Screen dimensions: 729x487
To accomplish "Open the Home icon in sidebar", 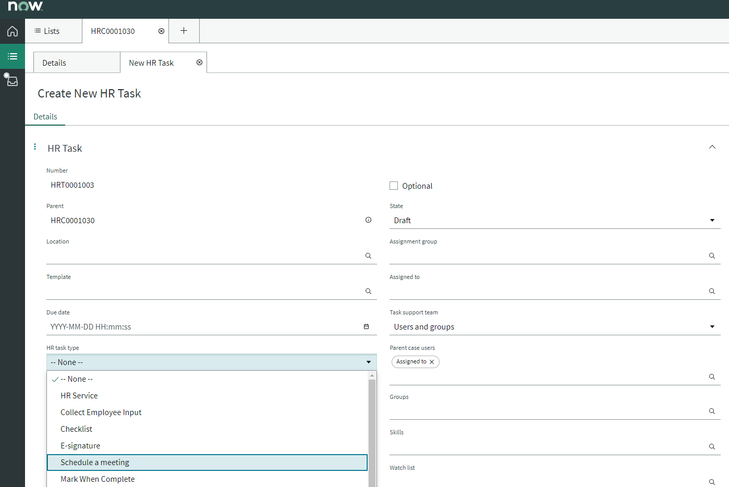I will coord(12,31).
